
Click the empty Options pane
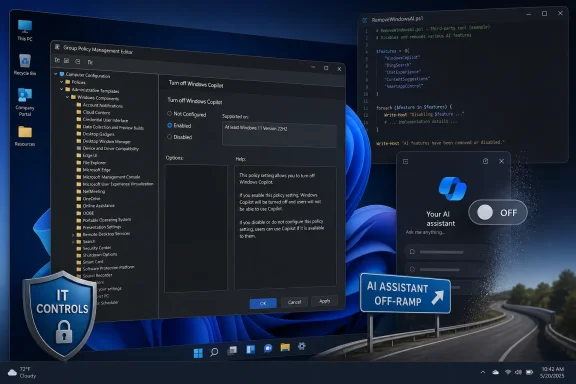[x=196, y=228]
